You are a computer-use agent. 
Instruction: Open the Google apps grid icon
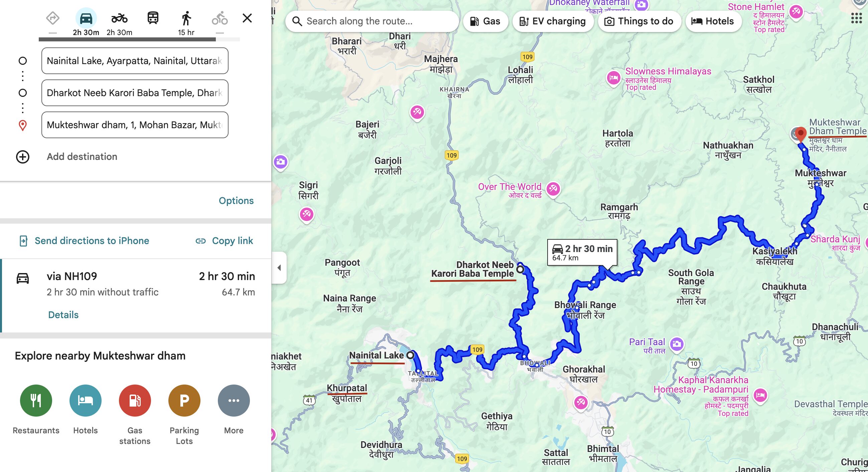click(856, 18)
